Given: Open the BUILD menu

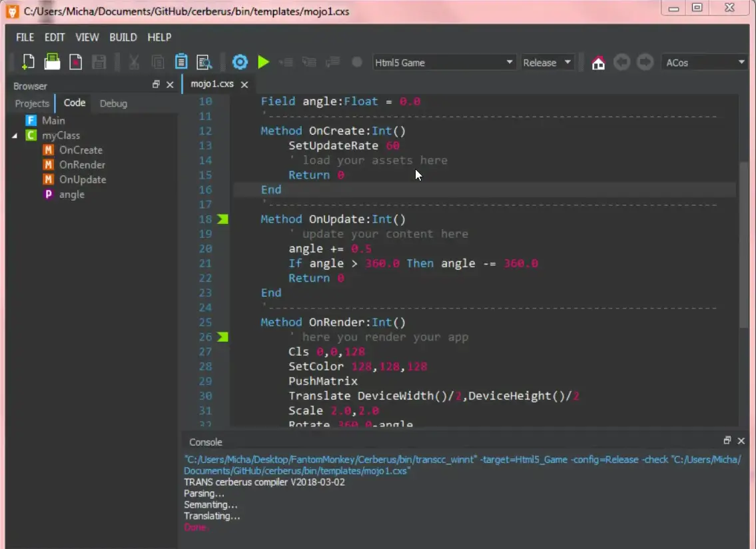Looking at the screenshot, I should pyautogui.click(x=123, y=37).
